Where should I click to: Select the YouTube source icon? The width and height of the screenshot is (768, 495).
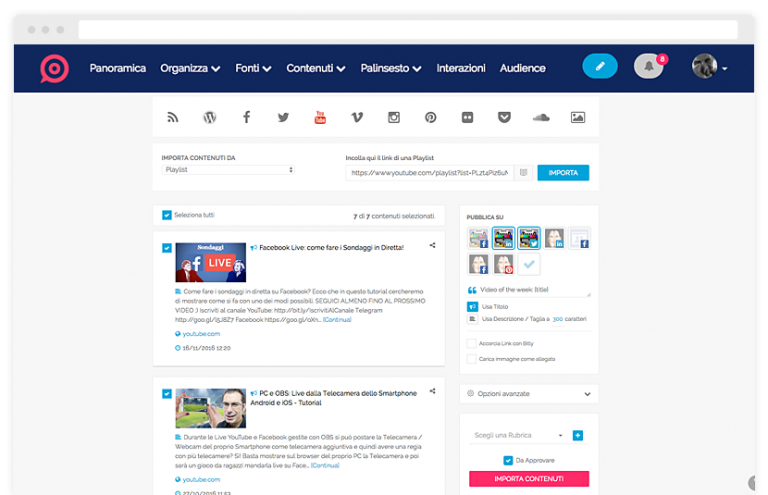point(320,117)
